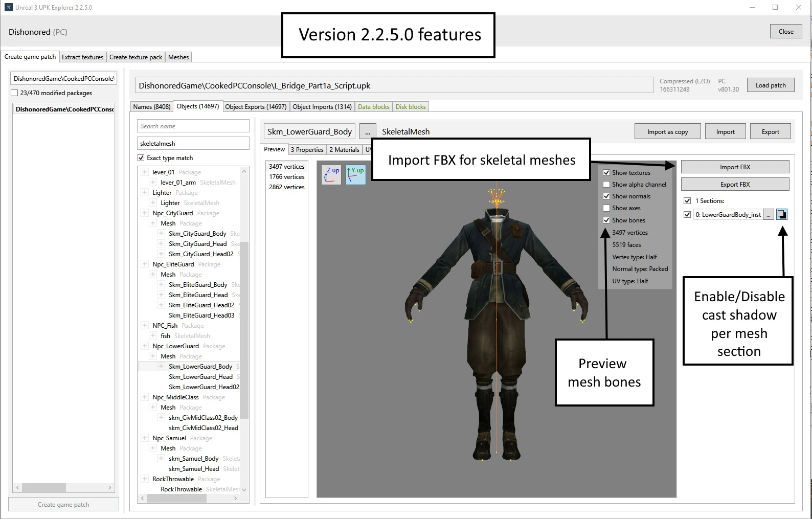The width and height of the screenshot is (812, 519).
Task: Enable the Show alpha channel checkbox
Action: tap(606, 185)
